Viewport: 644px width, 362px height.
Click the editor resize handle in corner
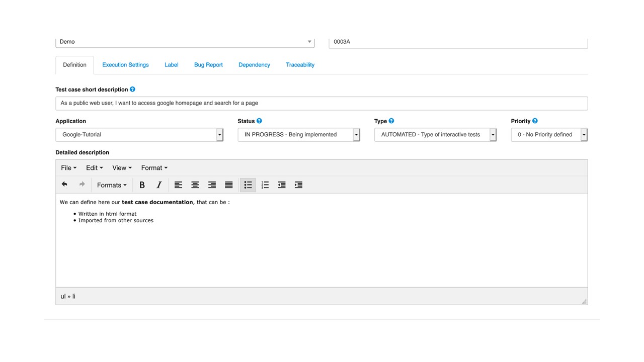coord(584,301)
